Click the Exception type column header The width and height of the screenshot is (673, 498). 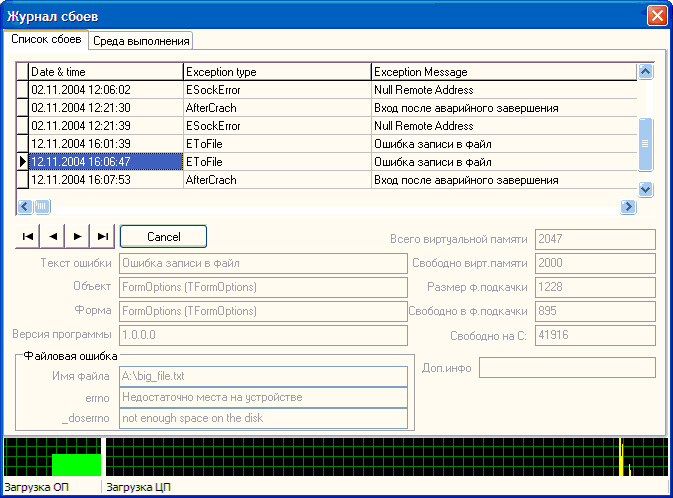tap(277, 72)
